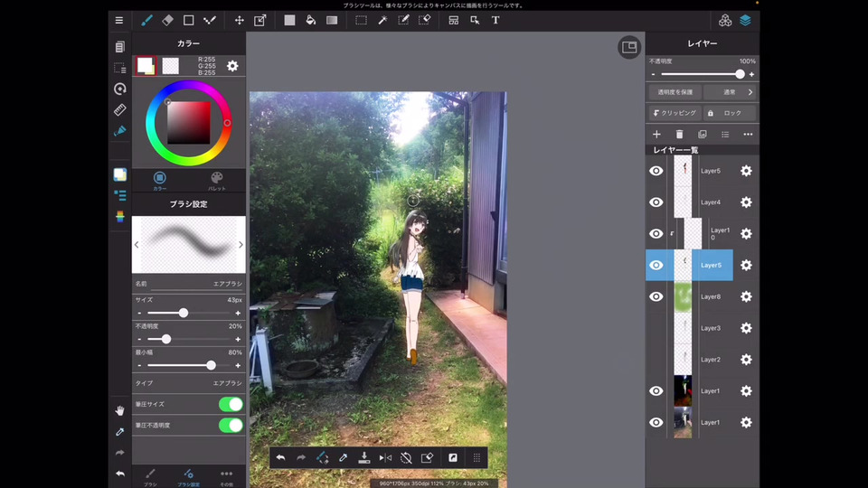This screenshot has width=868, height=488.
Task: Click the brush size slider handle
Action: point(184,314)
